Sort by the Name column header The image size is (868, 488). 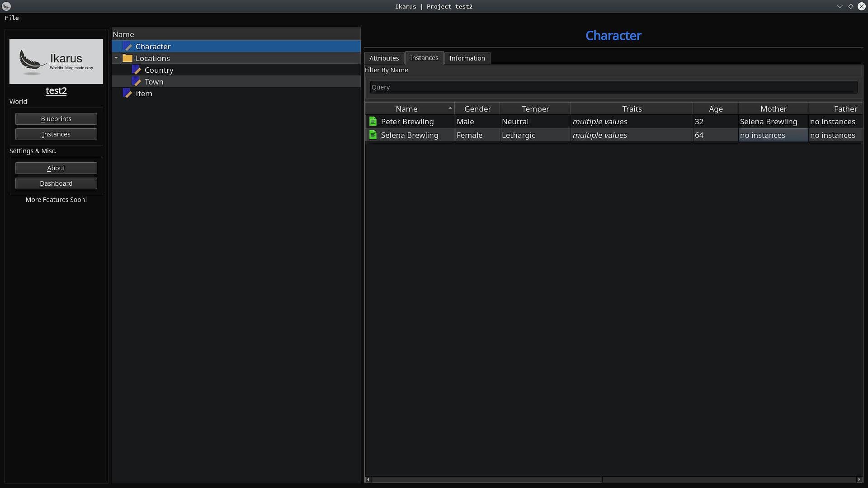[406, 109]
